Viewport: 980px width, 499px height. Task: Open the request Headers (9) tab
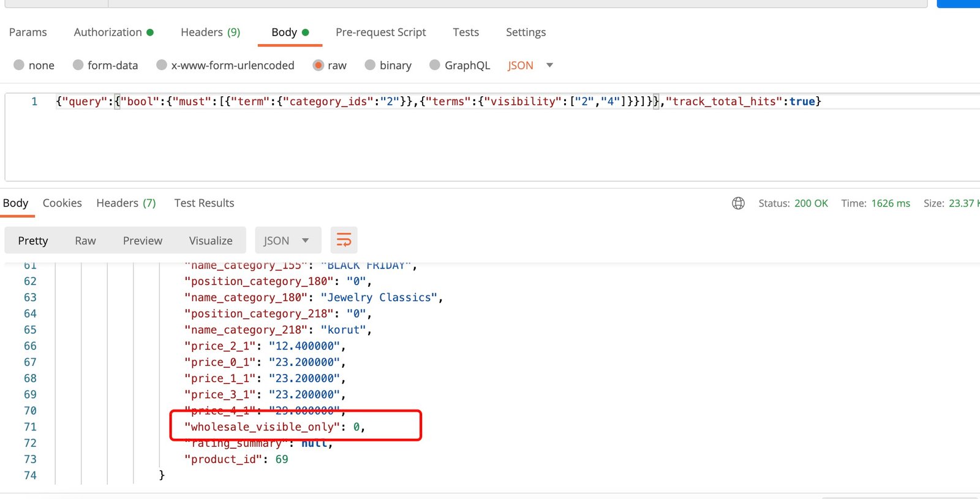210,32
